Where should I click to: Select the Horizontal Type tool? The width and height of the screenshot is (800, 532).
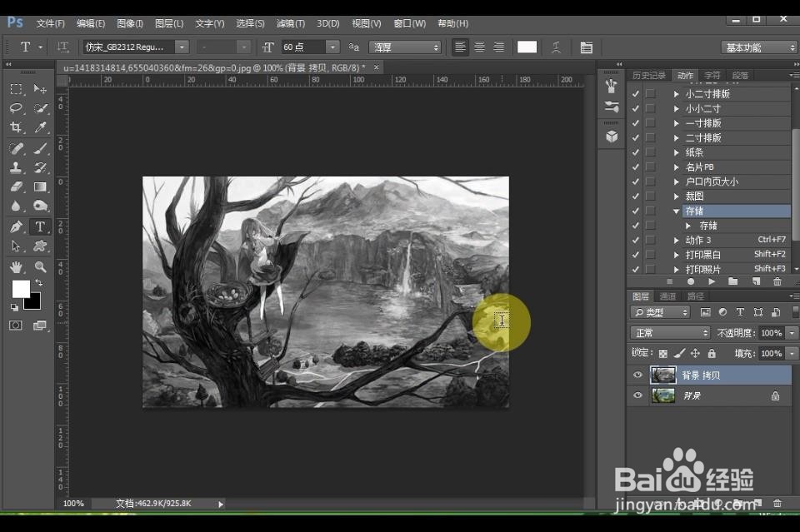[40, 226]
